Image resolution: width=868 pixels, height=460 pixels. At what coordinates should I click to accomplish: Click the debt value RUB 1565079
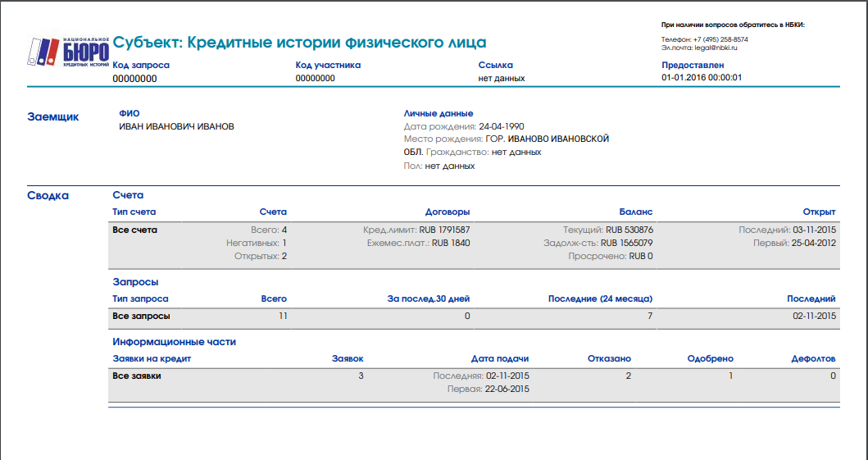point(627,243)
